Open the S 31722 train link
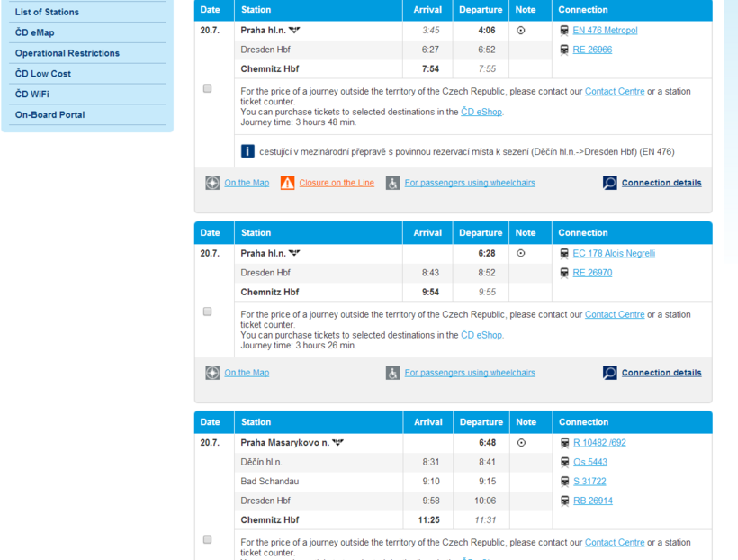Image resolution: width=738 pixels, height=560 pixels. pos(589,482)
